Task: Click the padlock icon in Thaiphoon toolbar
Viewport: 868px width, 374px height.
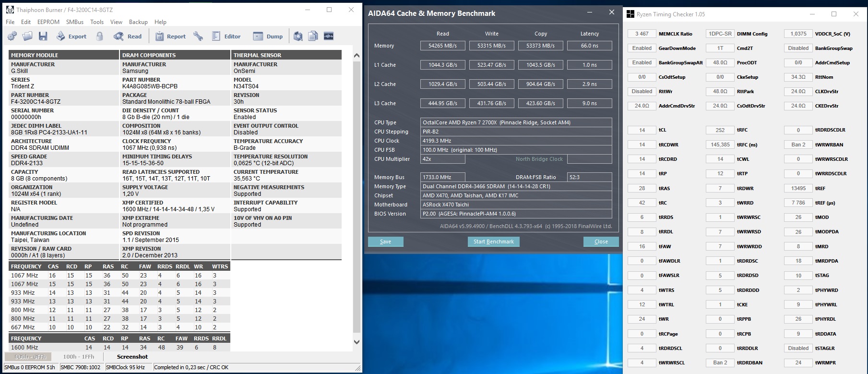Action: (100, 36)
